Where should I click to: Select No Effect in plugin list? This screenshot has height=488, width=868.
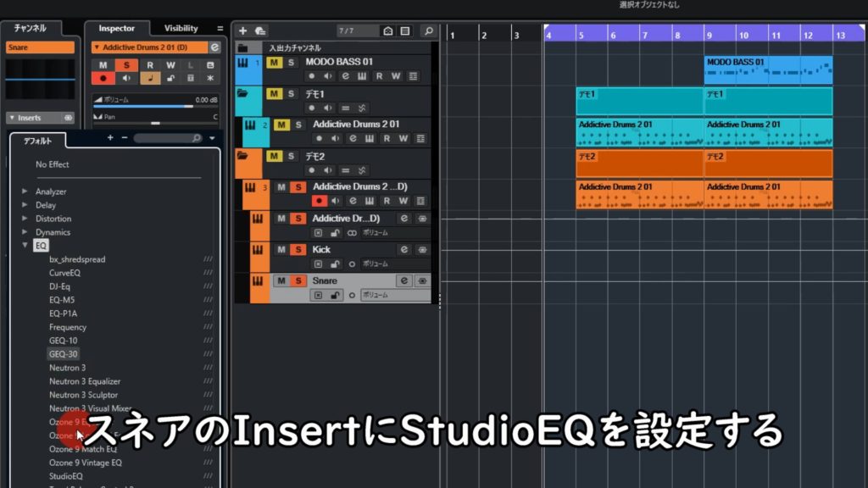(x=53, y=164)
